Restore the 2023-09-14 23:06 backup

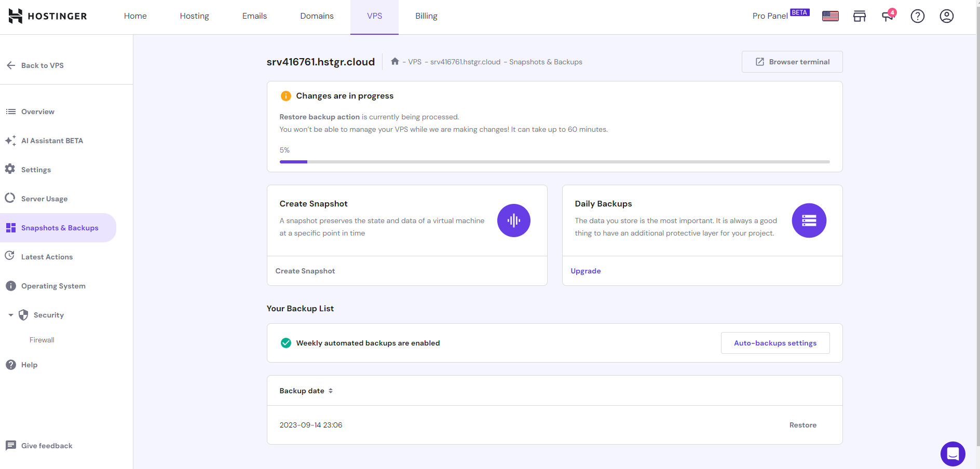tap(803, 425)
